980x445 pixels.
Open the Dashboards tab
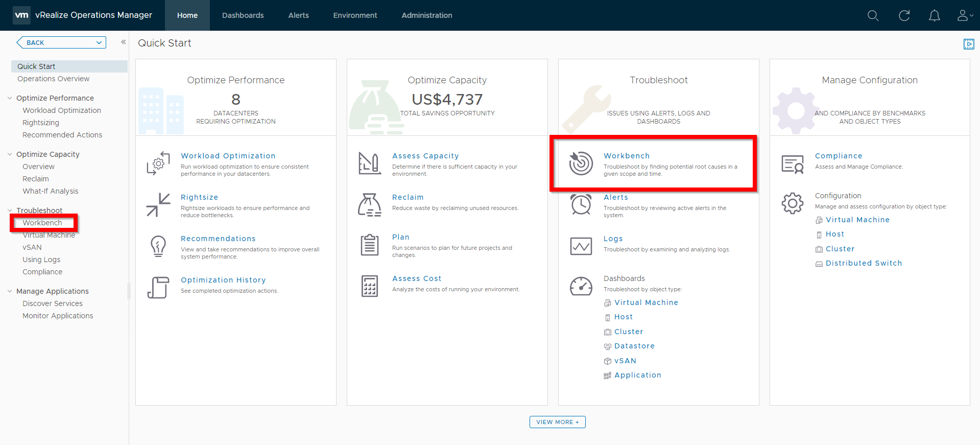click(x=243, y=15)
